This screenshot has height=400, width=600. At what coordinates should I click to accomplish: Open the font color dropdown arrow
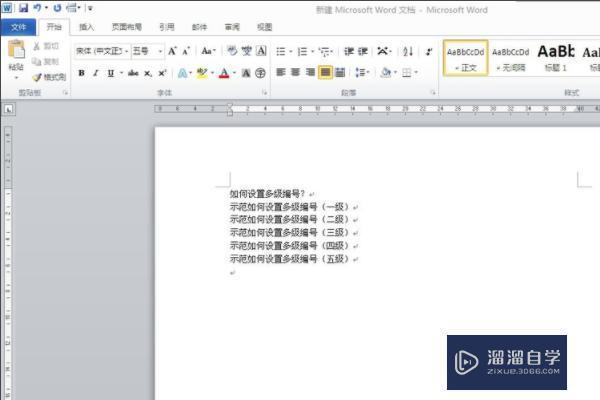[x=234, y=73]
